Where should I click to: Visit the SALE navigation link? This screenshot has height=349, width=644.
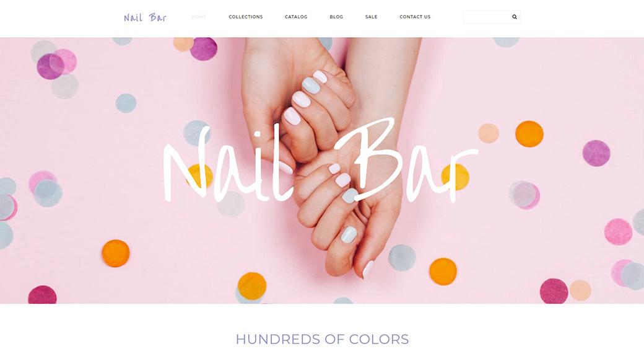[372, 17]
